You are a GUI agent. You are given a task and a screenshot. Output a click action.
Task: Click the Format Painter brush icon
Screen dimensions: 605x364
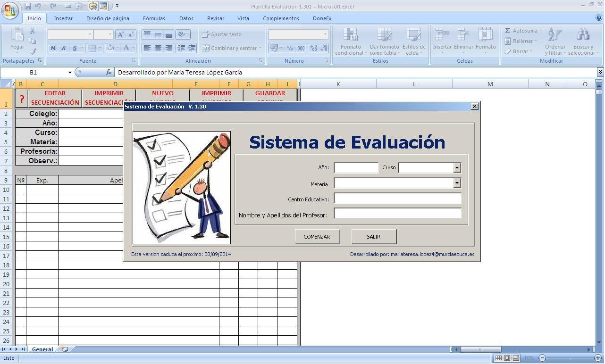(x=33, y=51)
